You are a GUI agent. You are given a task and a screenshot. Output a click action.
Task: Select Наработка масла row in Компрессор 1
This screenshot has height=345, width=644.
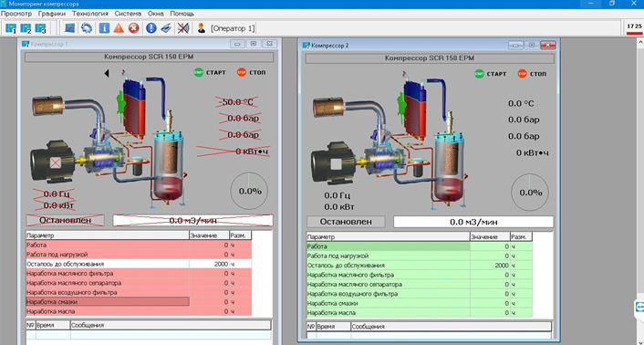coord(139,311)
